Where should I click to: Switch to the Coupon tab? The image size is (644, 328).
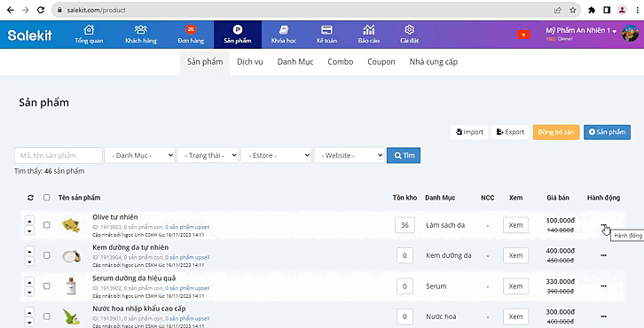click(x=381, y=62)
